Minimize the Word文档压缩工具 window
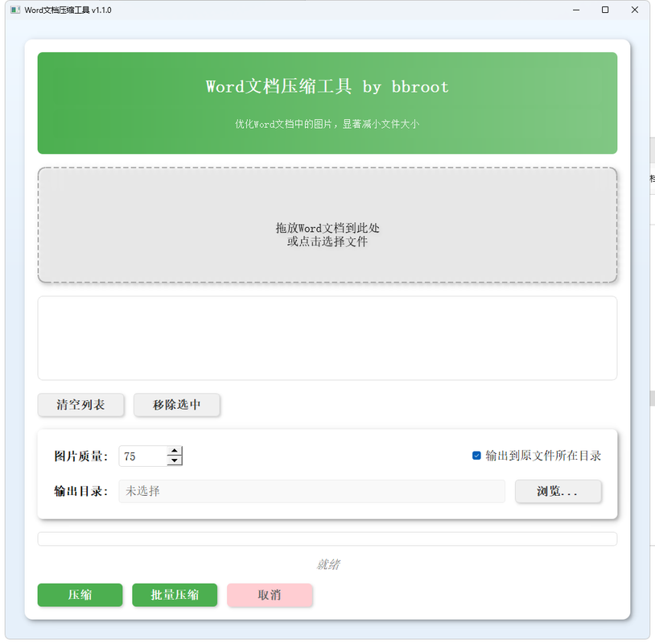Image resolution: width=655 pixels, height=644 pixels. point(576,10)
